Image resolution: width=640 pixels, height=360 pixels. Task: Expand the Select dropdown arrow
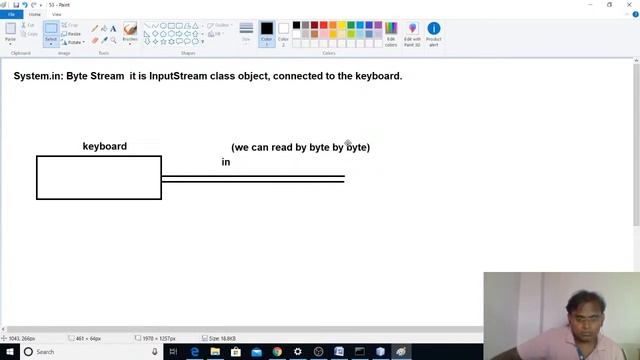click(x=51, y=43)
